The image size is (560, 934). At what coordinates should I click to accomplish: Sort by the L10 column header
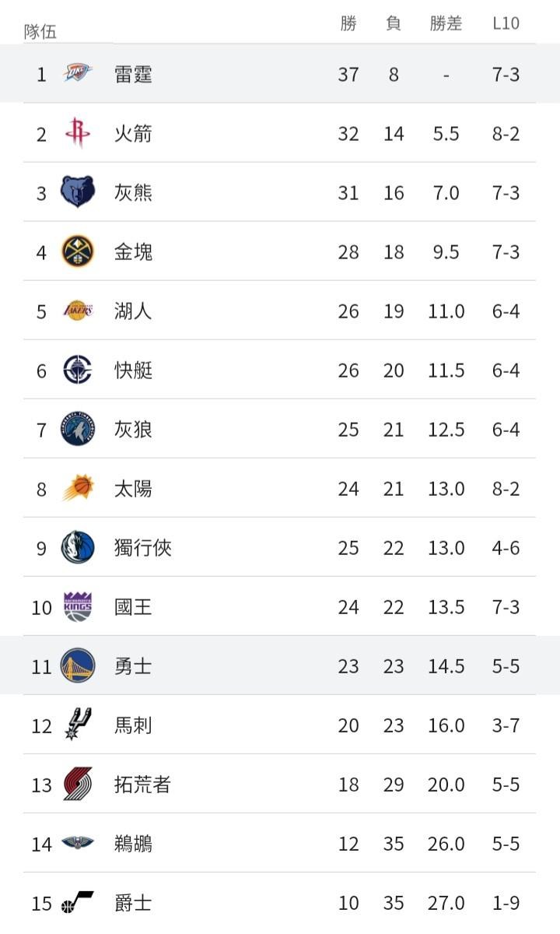pos(506,23)
